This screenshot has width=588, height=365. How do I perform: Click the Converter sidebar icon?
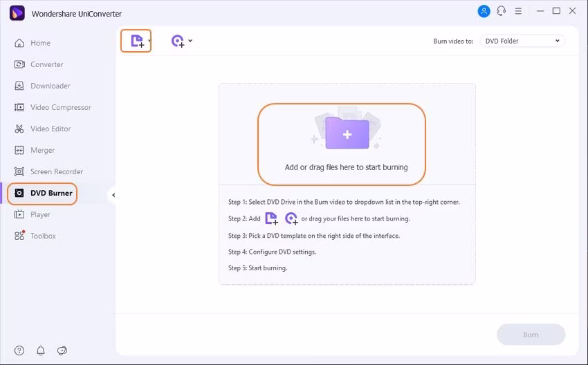point(19,64)
